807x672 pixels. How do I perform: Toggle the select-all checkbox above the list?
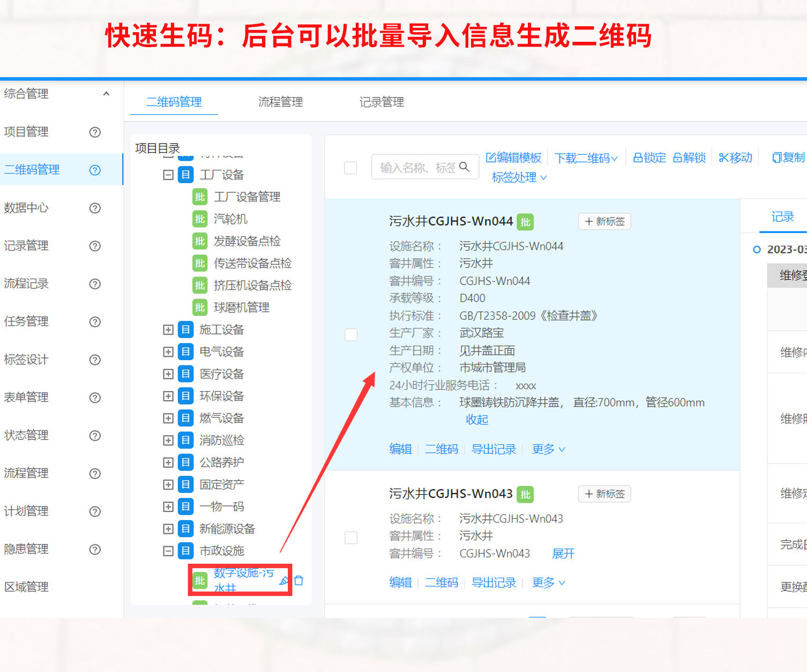[351, 168]
